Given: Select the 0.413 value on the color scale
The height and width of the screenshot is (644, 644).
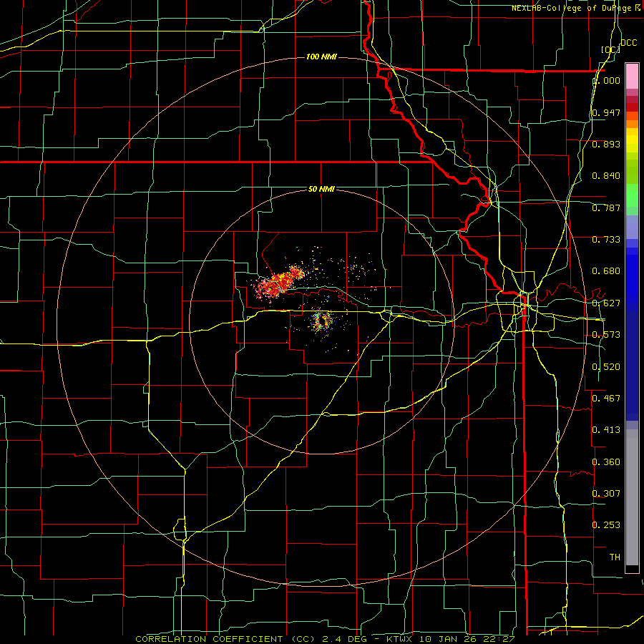Looking at the screenshot, I should coord(606,430).
